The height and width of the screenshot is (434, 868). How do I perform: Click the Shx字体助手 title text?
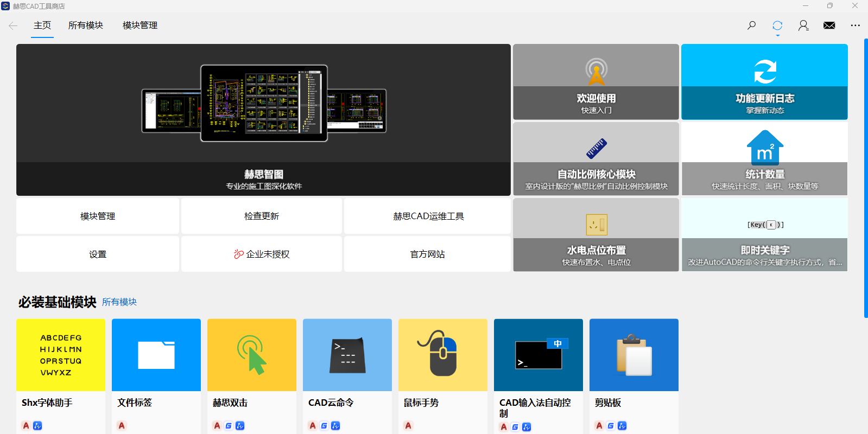point(47,403)
